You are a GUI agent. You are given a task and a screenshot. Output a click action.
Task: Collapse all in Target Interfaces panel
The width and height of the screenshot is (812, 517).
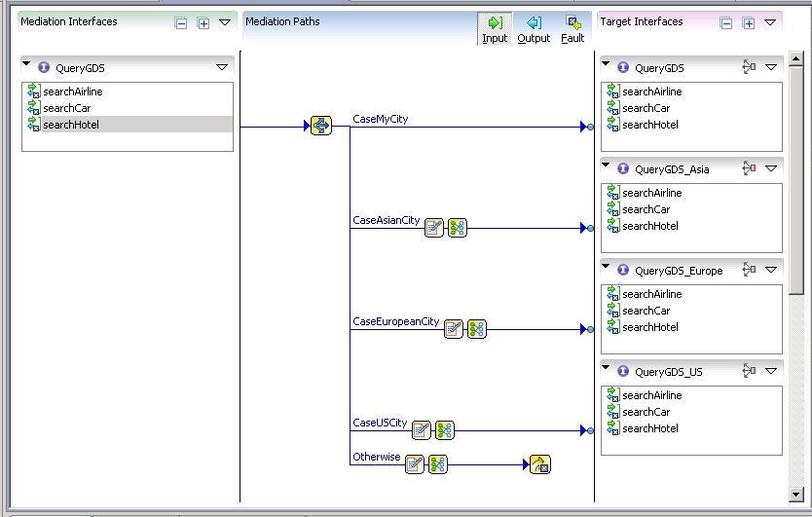coord(726,22)
